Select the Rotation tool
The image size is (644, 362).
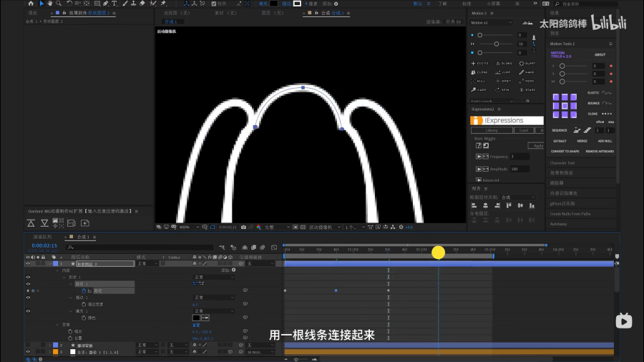pos(69,4)
